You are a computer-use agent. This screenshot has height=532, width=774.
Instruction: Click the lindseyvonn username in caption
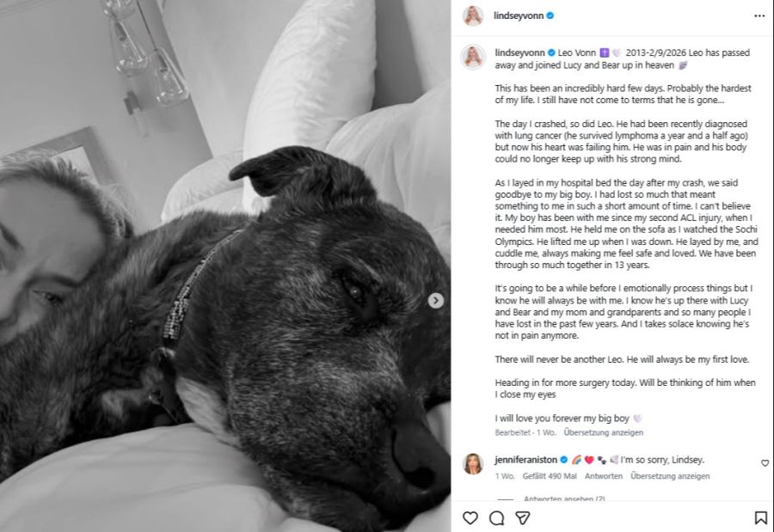[x=519, y=52]
